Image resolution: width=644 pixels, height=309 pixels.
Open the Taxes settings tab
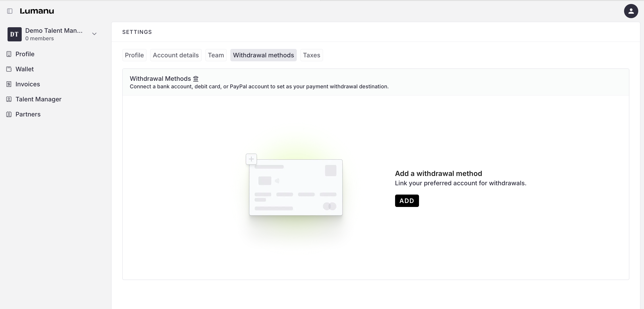point(311,55)
